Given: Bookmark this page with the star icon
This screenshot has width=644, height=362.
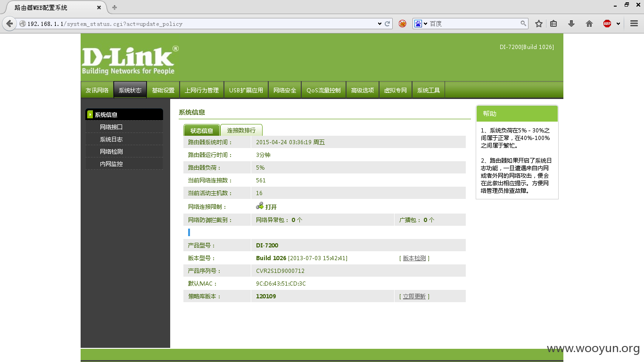Looking at the screenshot, I should 539,24.
